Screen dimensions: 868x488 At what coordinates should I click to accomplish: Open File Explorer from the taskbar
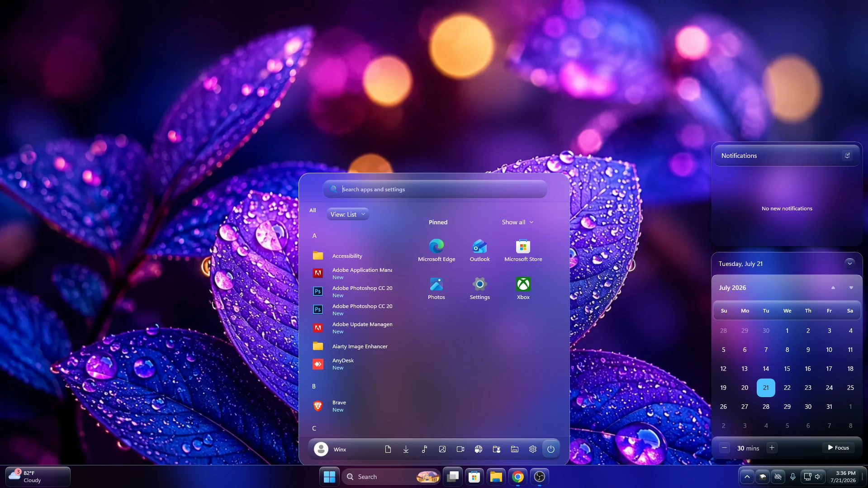point(496,477)
